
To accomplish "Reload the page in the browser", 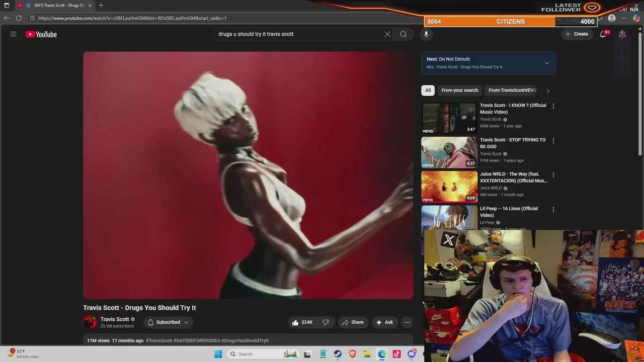I will (x=19, y=18).
